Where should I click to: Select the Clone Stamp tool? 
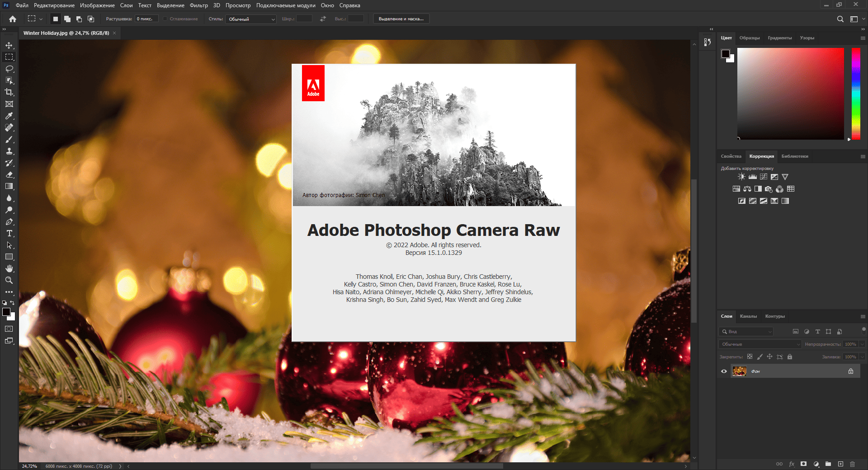[9, 151]
